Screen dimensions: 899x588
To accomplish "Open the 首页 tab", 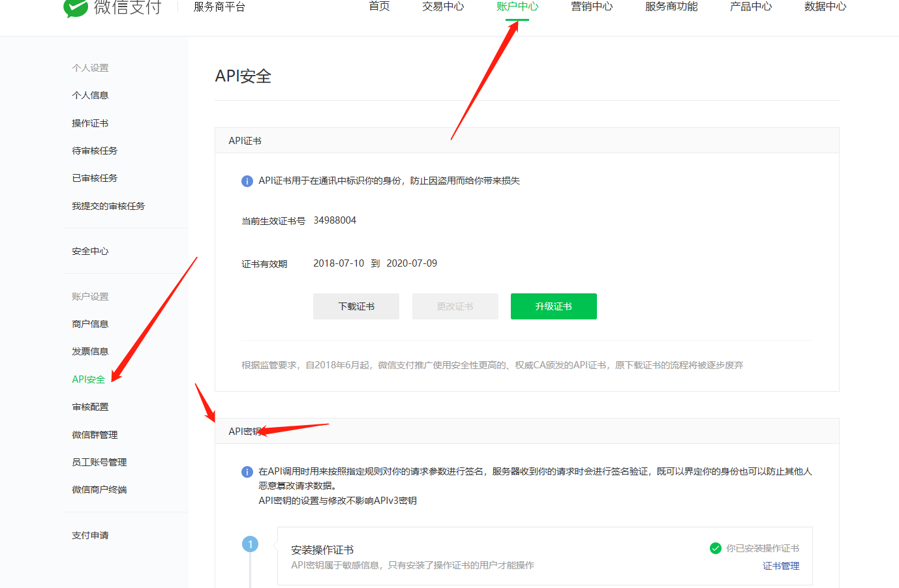I will coord(379,7).
